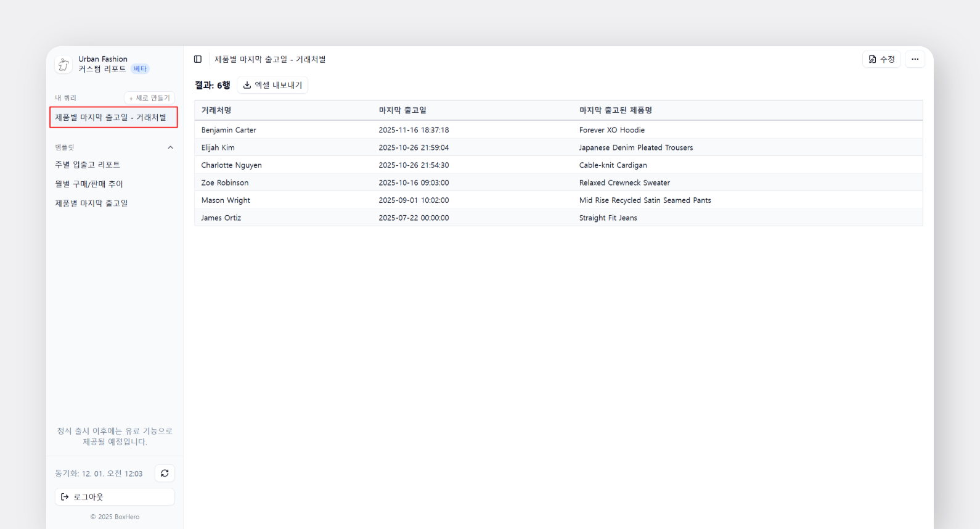
Task: Export results with 엑셀 내보내기
Action: coord(272,85)
